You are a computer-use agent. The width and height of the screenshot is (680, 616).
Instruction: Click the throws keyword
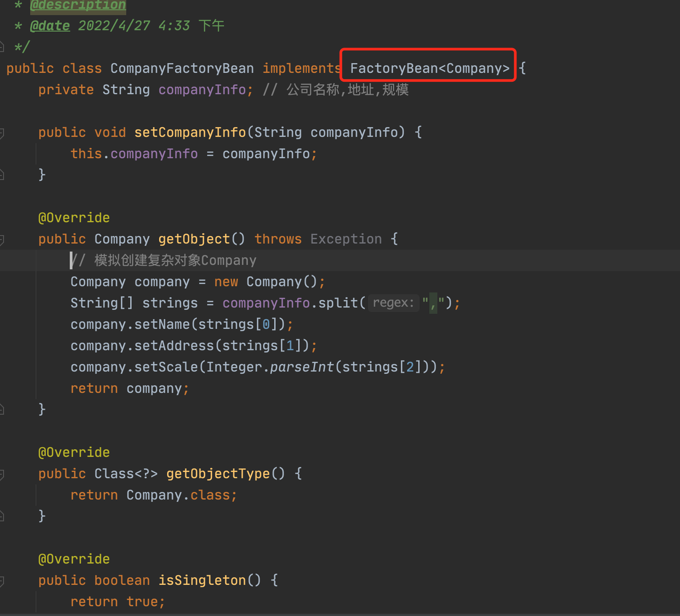point(278,239)
